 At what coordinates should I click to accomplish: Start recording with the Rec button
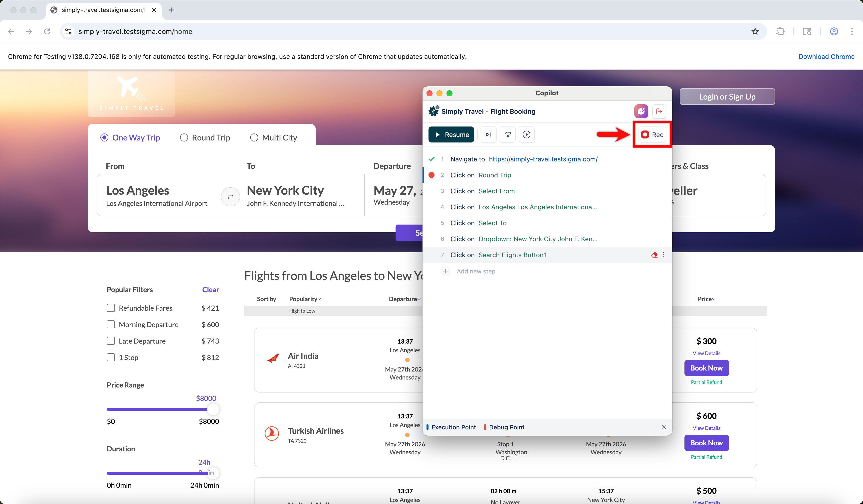[x=652, y=134]
